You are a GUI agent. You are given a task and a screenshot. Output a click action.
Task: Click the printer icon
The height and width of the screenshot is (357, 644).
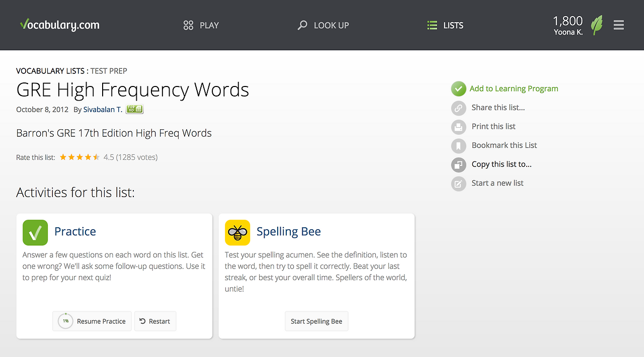pyautogui.click(x=458, y=127)
